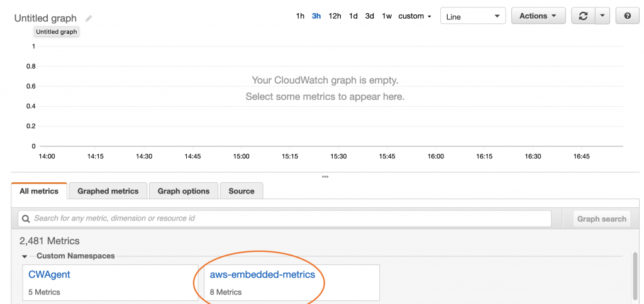Switch to Source tab
Screen dimensions: 644x304
pyautogui.click(x=241, y=191)
